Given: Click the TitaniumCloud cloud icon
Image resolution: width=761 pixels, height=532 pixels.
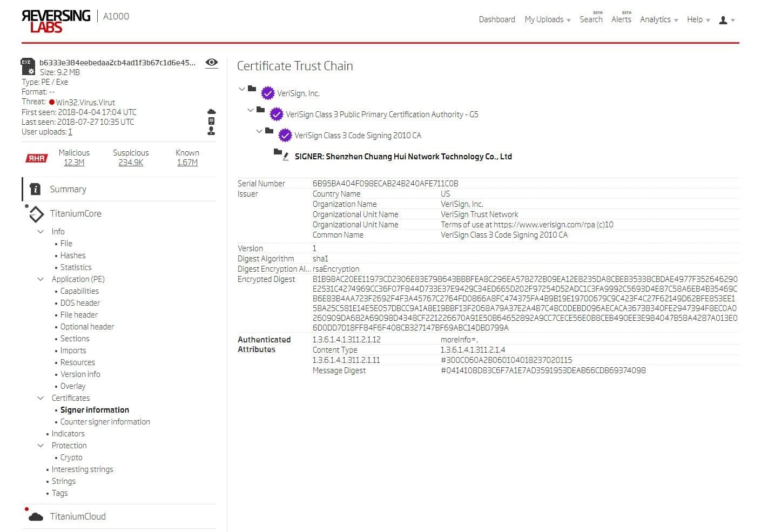Looking at the screenshot, I should [36, 516].
